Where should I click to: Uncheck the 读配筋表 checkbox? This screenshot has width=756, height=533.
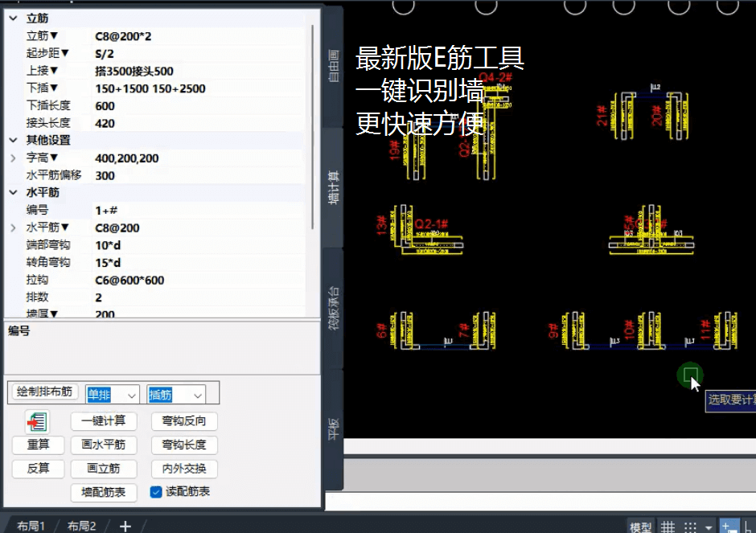pyautogui.click(x=157, y=492)
